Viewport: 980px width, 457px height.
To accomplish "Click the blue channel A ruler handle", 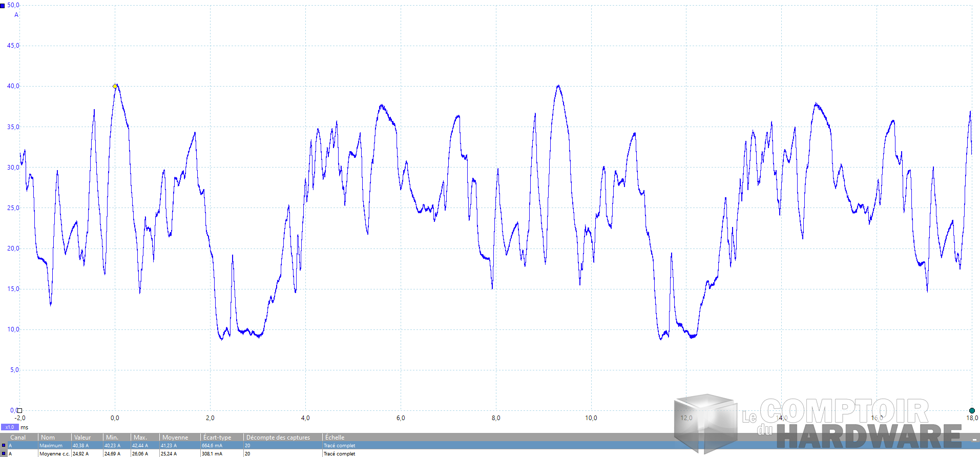I will [x=3, y=6].
